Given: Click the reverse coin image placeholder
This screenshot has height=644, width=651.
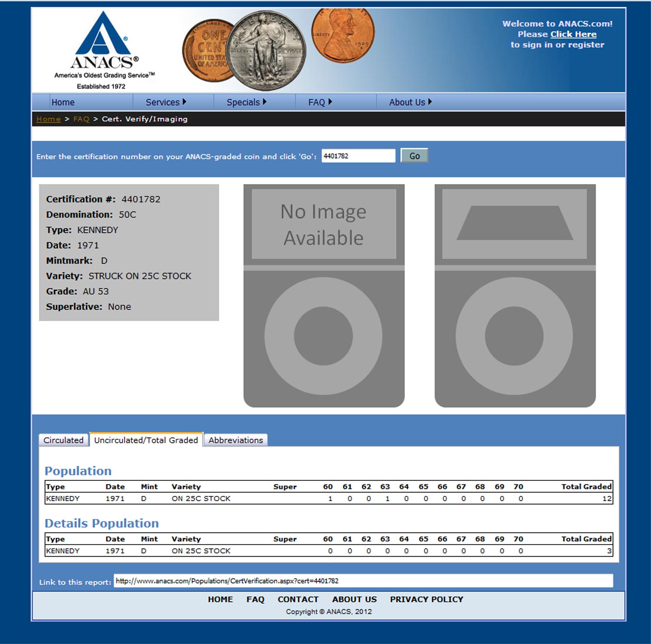Looking at the screenshot, I should (x=515, y=296).
